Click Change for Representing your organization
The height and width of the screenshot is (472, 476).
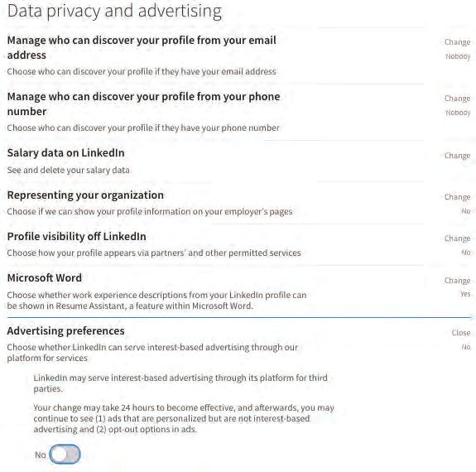click(457, 197)
